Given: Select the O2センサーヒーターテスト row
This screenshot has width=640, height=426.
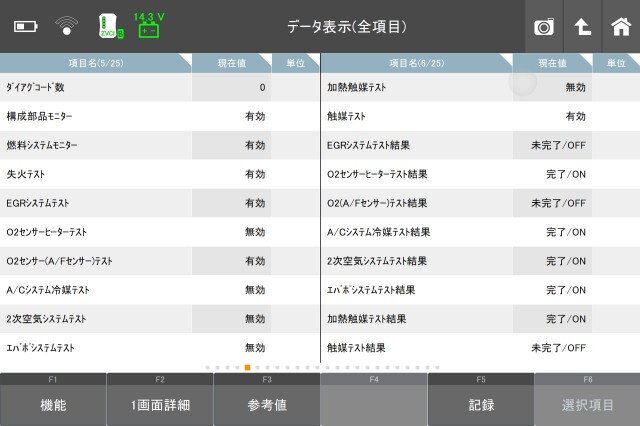Looking at the screenshot, I should click(160, 232).
